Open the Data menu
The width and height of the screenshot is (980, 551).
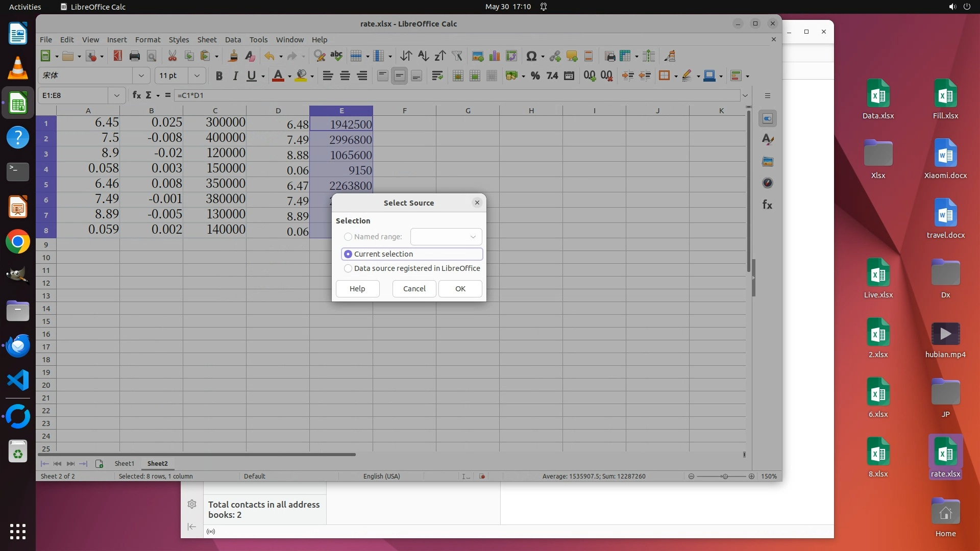pos(232,39)
